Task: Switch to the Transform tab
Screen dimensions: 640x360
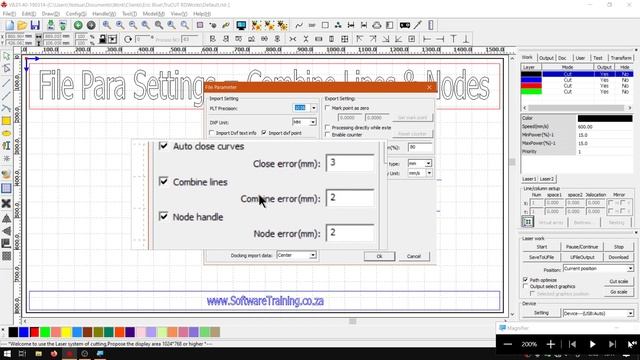Action: click(621, 58)
